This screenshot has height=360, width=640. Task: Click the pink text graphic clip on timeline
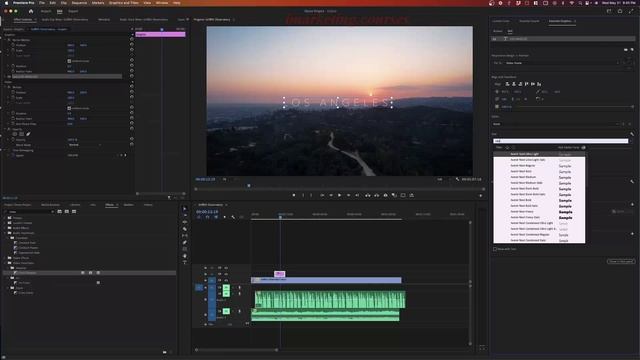pos(280,274)
